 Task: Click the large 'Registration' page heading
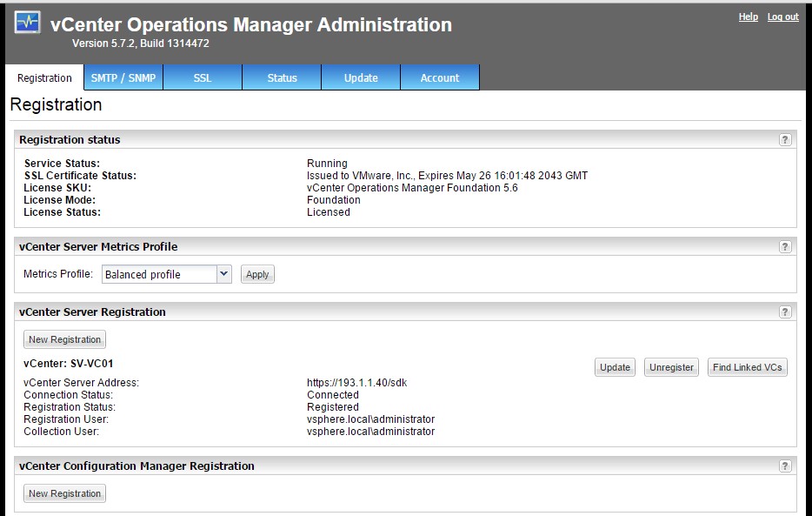[x=56, y=104]
